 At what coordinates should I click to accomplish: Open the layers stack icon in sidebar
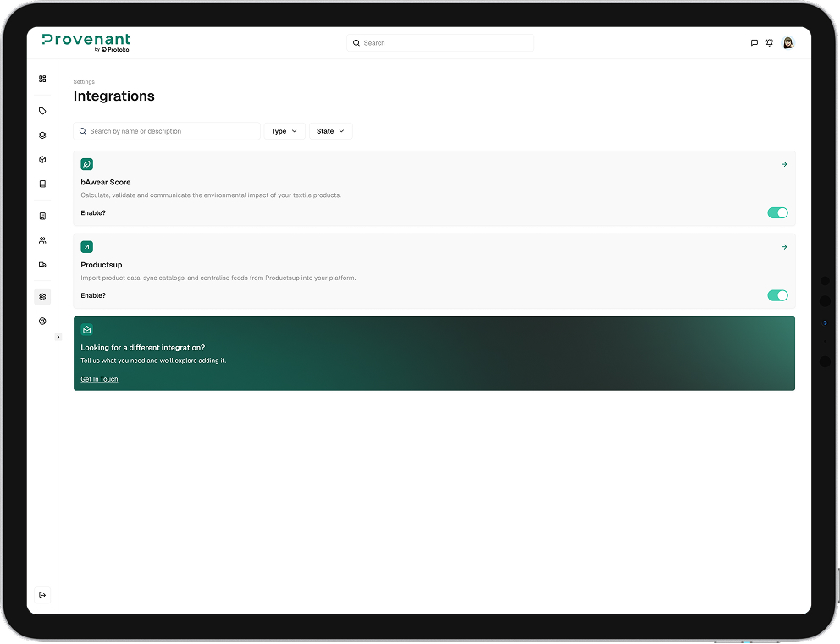click(42, 135)
